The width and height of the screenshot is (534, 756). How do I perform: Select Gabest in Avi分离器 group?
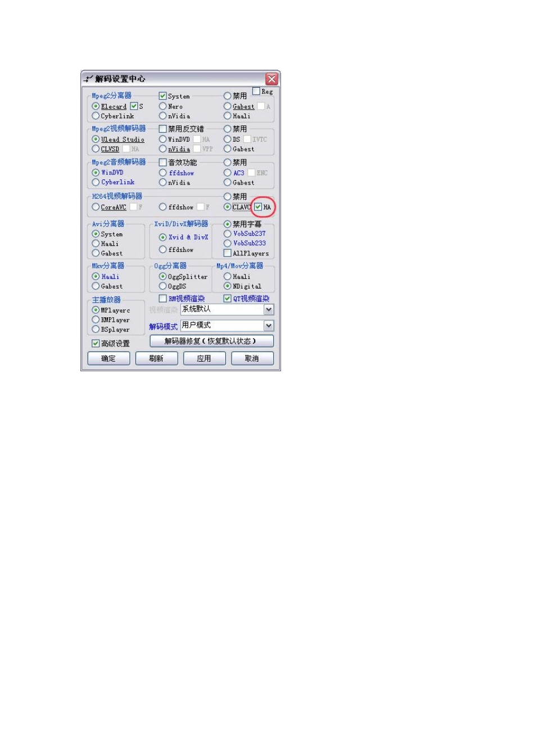pyautogui.click(x=96, y=253)
